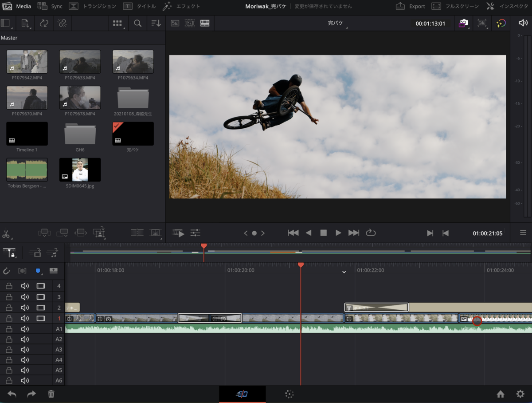Screen dimensions: 532x403
Task: Open project settings gear icon
Action: (520, 394)
